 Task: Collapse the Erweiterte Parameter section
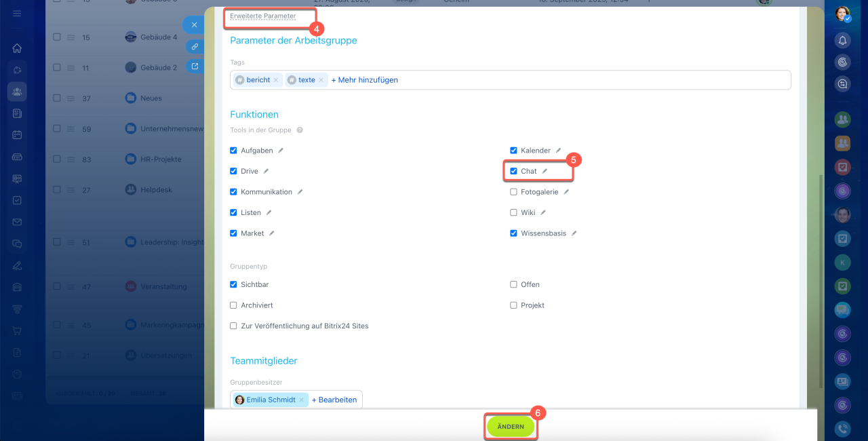(263, 16)
